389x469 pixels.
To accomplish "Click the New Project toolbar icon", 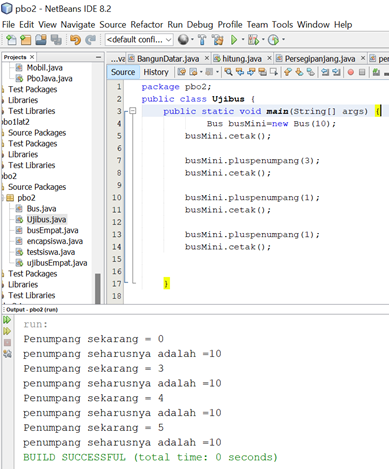I will point(25,40).
